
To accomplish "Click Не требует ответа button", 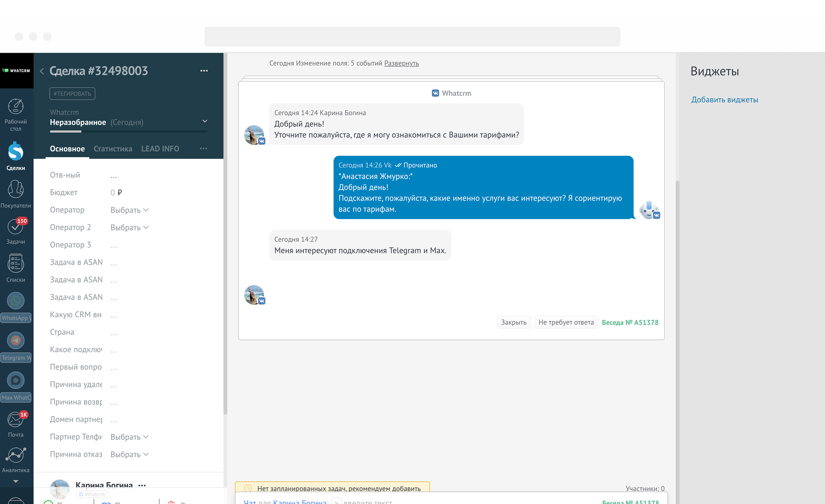I will click(x=566, y=322).
